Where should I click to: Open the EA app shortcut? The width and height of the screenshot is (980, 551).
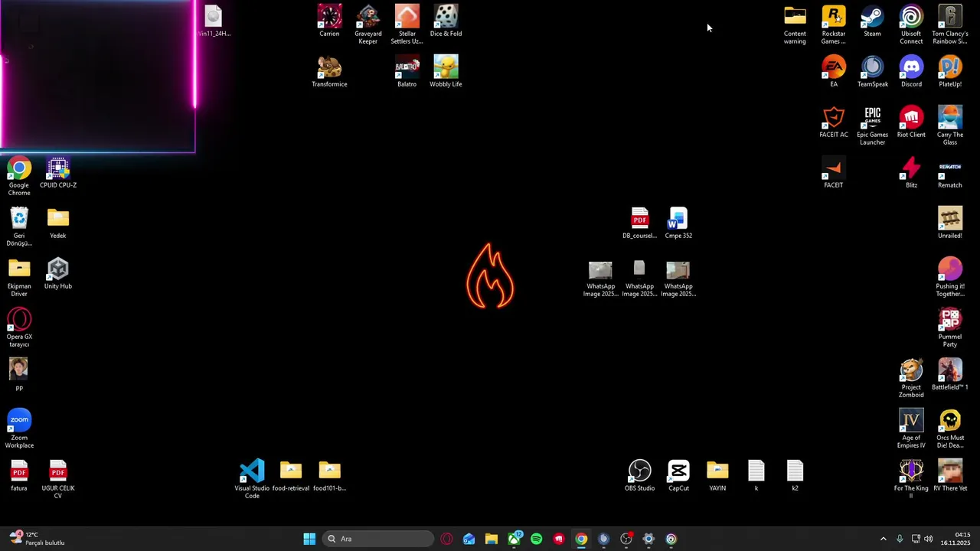(834, 71)
